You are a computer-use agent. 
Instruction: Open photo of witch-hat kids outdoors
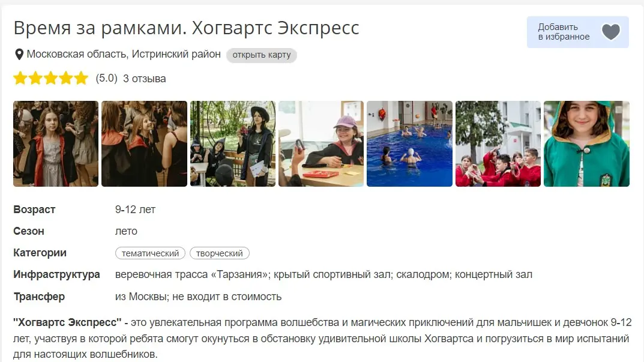pyautogui.click(x=233, y=144)
